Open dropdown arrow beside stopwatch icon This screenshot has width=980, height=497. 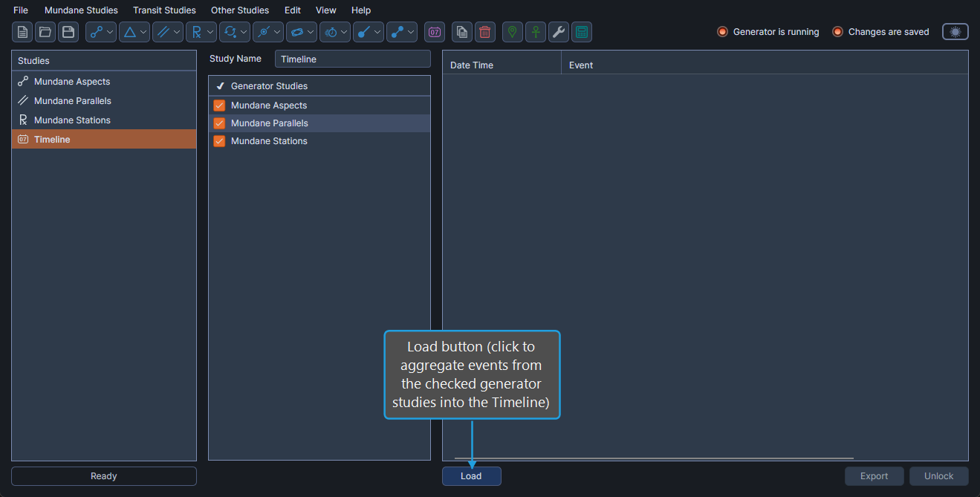(x=344, y=32)
